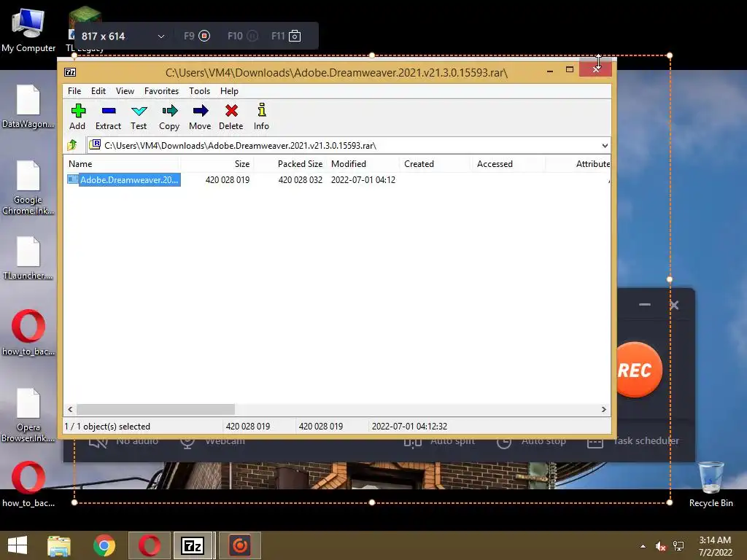
Task: Open the Help menu
Action: click(229, 91)
